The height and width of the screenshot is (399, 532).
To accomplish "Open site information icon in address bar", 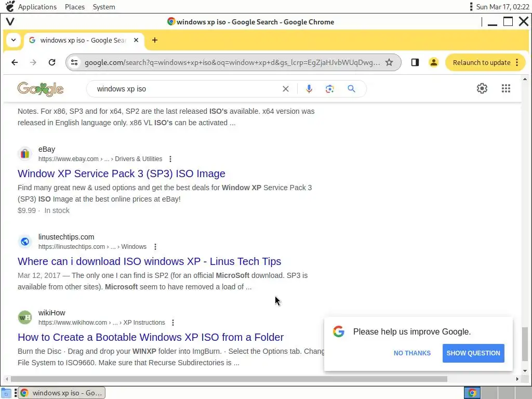I will 74,62.
